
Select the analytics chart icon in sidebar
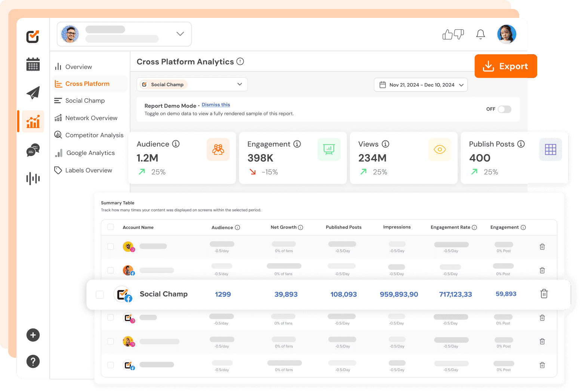click(x=33, y=121)
